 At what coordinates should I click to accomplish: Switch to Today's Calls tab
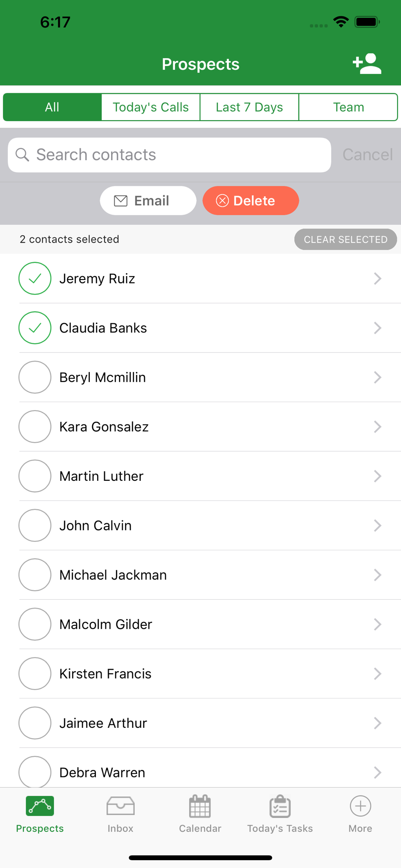pos(151,107)
